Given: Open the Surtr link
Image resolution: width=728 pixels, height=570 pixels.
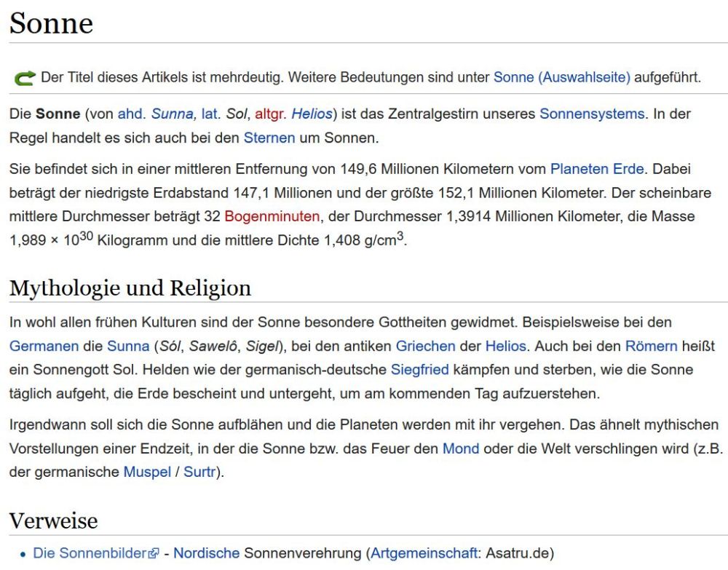Looking at the screenshot, I should [199, 472].
